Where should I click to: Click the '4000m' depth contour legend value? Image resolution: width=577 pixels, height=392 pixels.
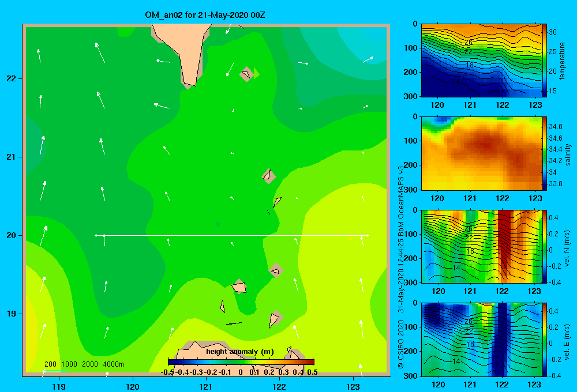click(x=113, y=364)
